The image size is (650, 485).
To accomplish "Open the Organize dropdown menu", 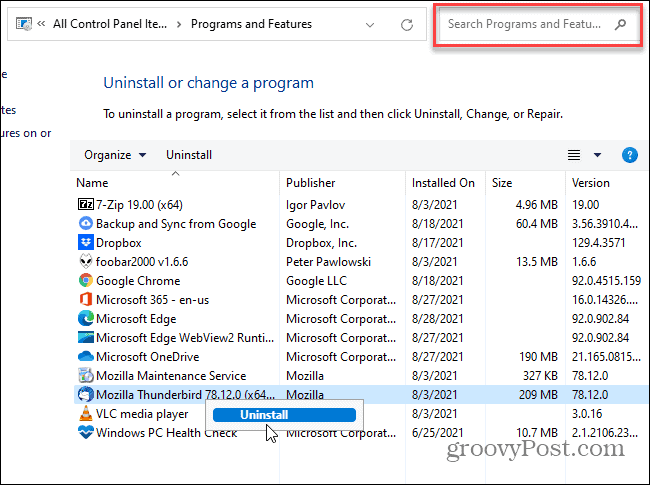I will click(115, 155).
